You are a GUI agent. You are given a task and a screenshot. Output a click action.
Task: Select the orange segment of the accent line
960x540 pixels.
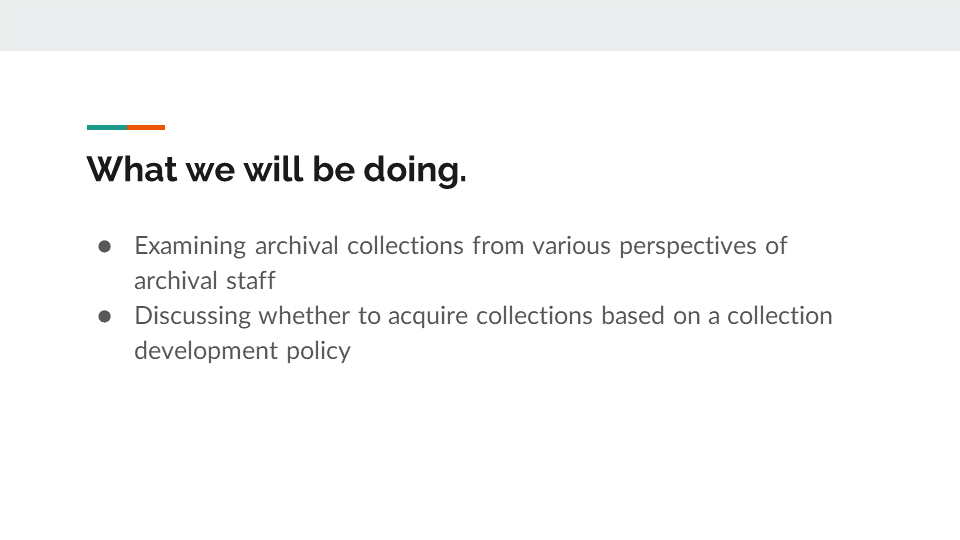pos(146,127)
